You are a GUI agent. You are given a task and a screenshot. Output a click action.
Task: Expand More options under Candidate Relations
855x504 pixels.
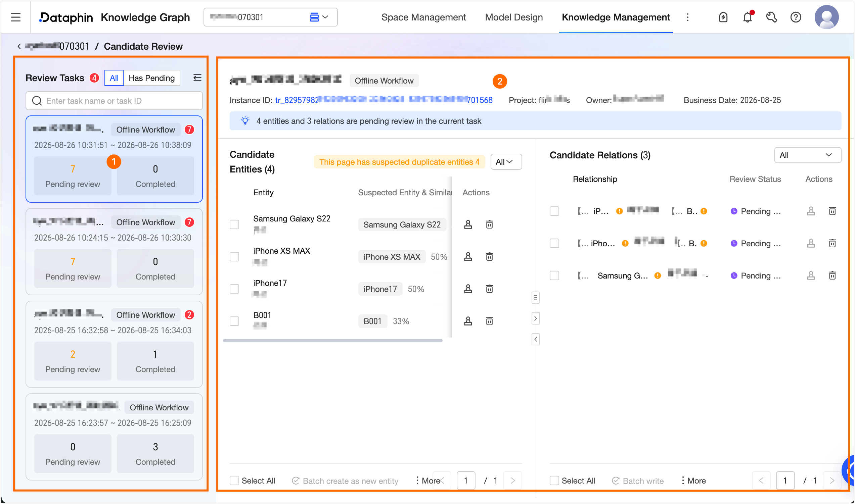(693, 481)
